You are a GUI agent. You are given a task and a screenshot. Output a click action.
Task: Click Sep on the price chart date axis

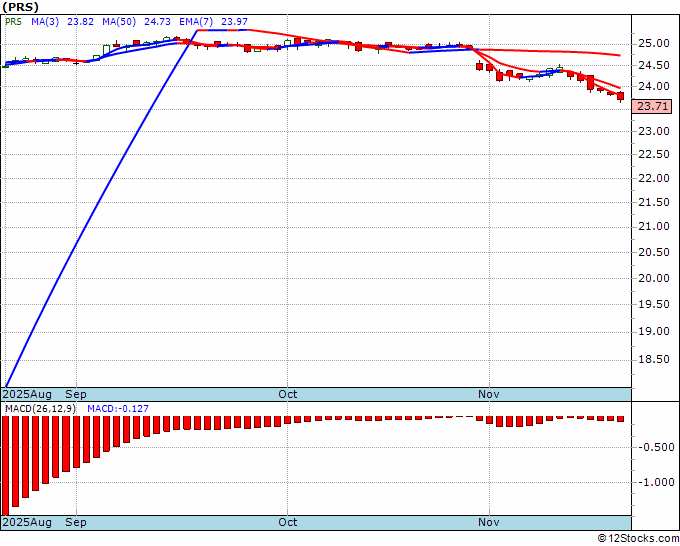coord(76,395)
